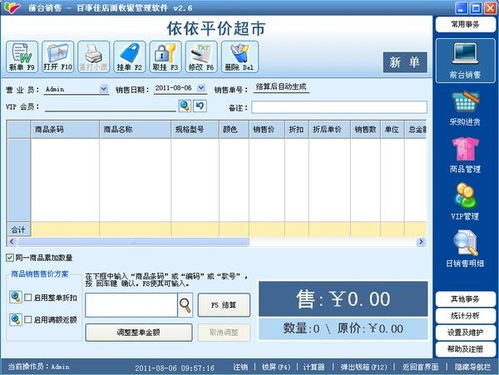The width and height of the screenshot is (499, 375).
Task: Click the product lookup magnifier beside barcode box
Action: pos(185,305)
